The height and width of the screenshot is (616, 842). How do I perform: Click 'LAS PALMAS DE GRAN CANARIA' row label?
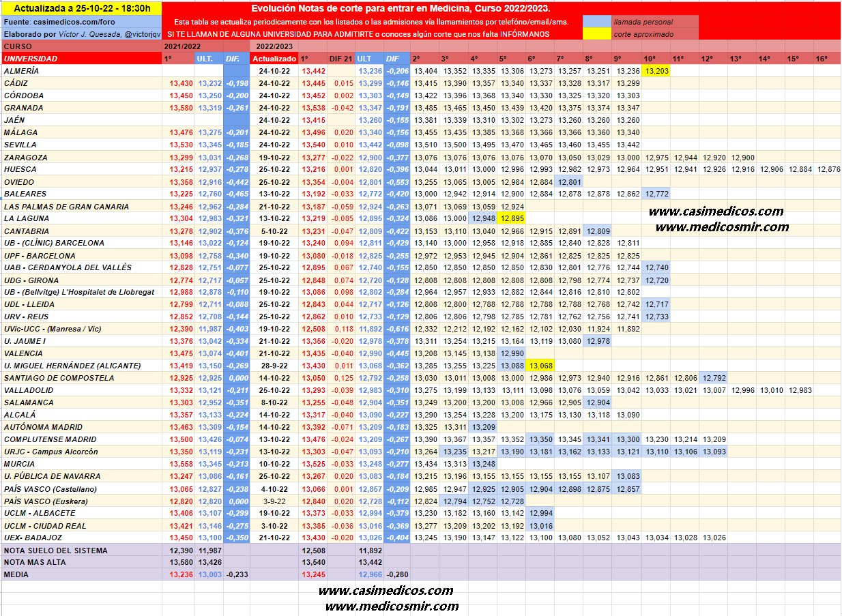[81, 206]
